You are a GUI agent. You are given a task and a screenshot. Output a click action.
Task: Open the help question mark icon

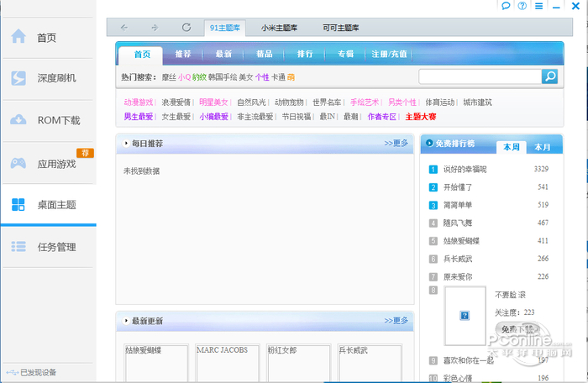[x=522, y=6]
